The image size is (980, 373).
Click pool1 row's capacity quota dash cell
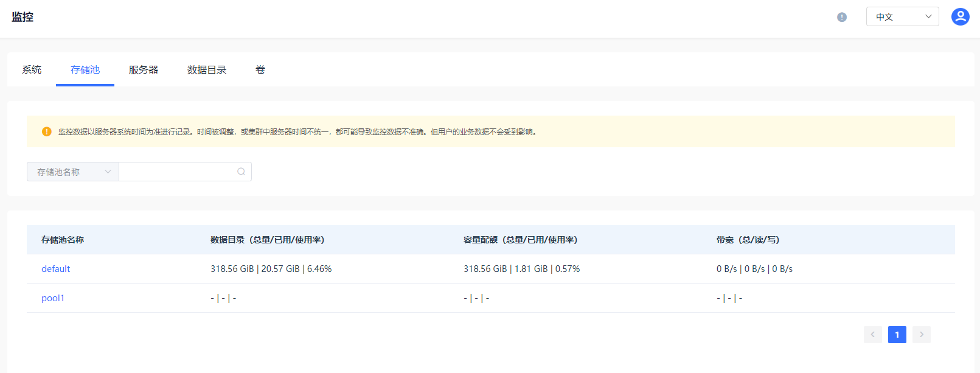click(476, 298)
